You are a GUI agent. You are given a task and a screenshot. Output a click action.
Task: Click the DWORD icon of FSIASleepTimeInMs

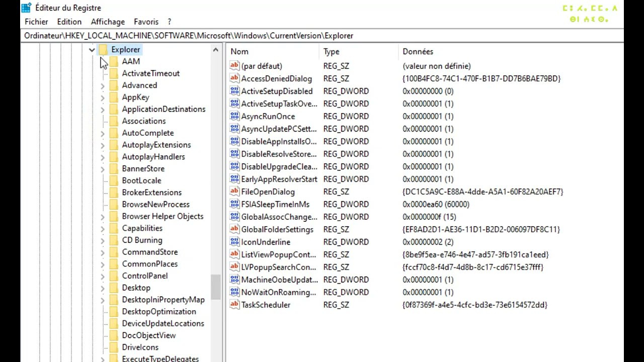click(x=234, y=204)
